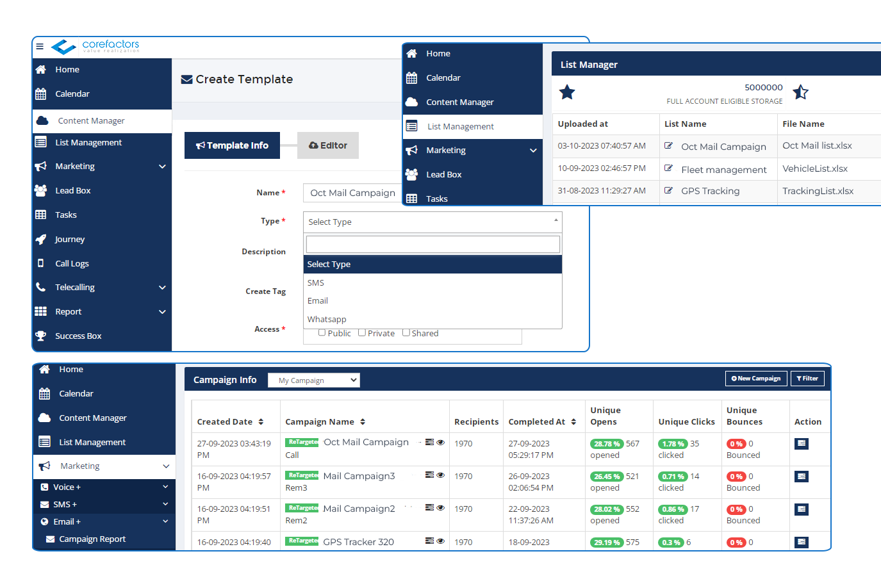This screenshot has height=588, width=881.
Task: Open the eye preview icon for Oct Mail Campaign row
Action: (442, 442)
